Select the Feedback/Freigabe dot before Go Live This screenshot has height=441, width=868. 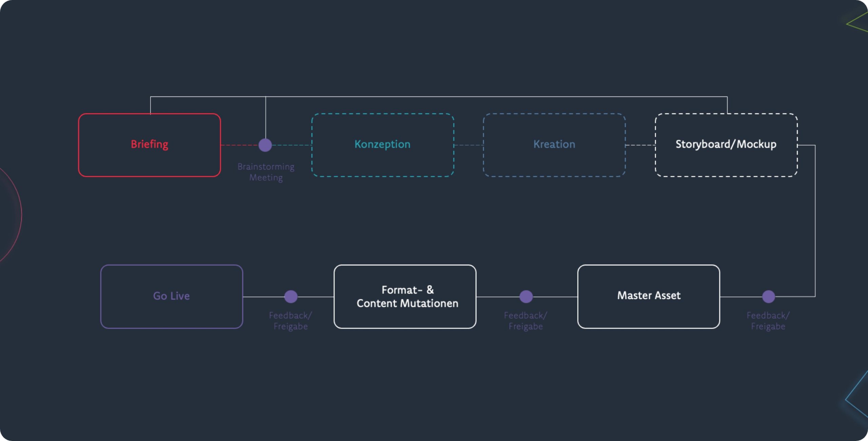tap(291, 296)
